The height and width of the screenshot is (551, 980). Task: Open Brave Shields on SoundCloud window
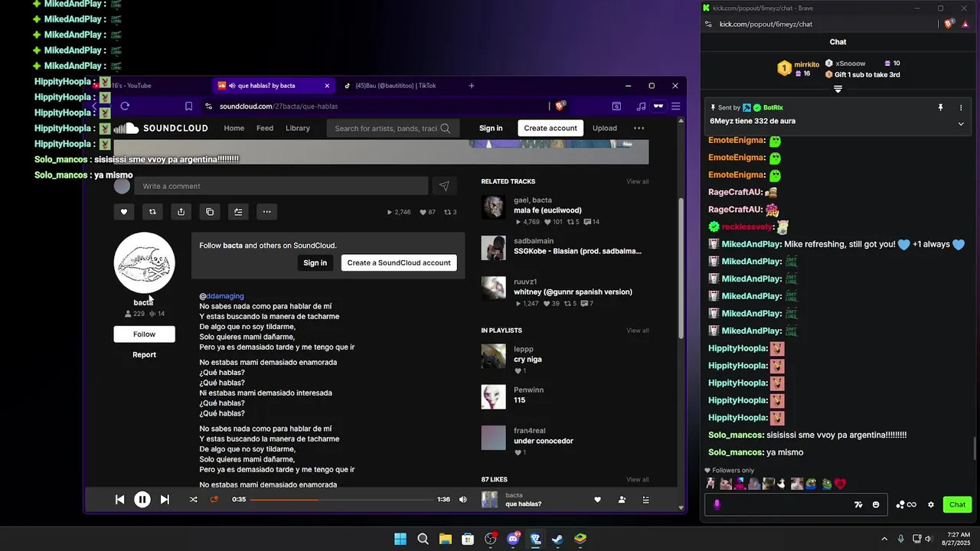pyautogui.click(x=560, y=106)
